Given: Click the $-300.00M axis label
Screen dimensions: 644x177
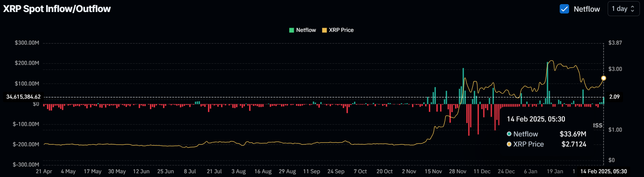Looking at the screenshot, I should (x=26, y=165).
